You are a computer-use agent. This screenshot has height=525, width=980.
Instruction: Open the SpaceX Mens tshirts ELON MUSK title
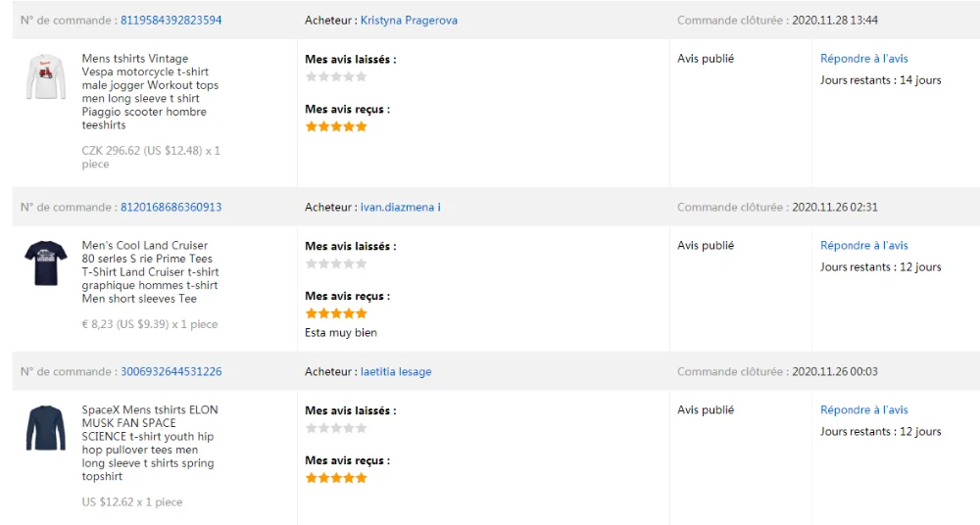point(150,443)
